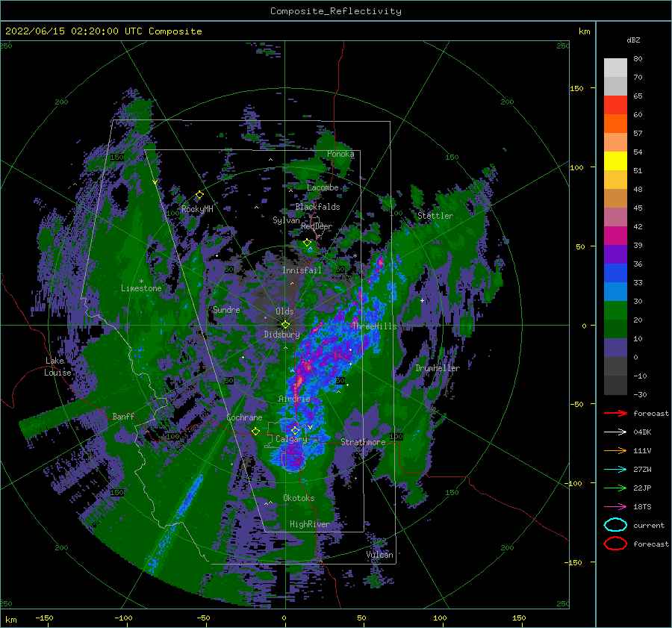Click the Stettler city label

click(435, 216)
